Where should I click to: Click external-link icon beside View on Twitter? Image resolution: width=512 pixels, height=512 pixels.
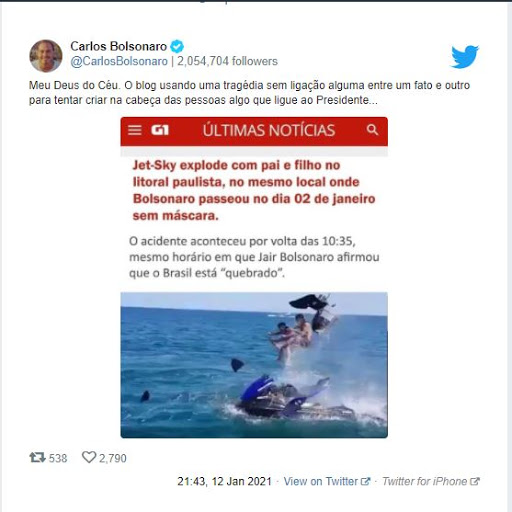pos(365,481)
